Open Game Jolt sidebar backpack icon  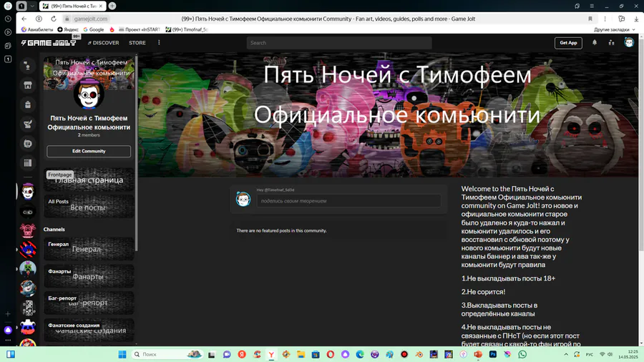click(x=27, y=104)
